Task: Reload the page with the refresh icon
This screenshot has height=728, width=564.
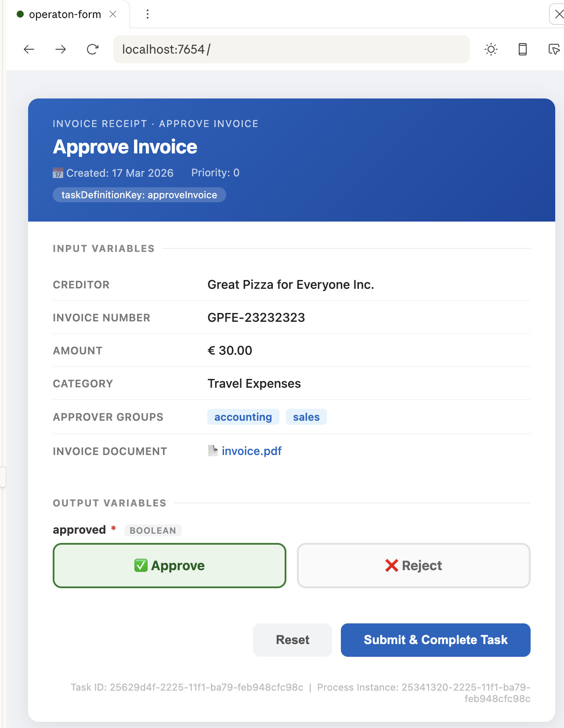Action: 92,49
